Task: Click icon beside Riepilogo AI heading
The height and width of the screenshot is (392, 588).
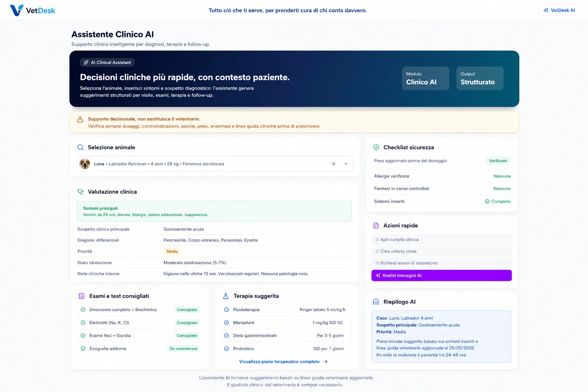Action: [x=376, y=302]
